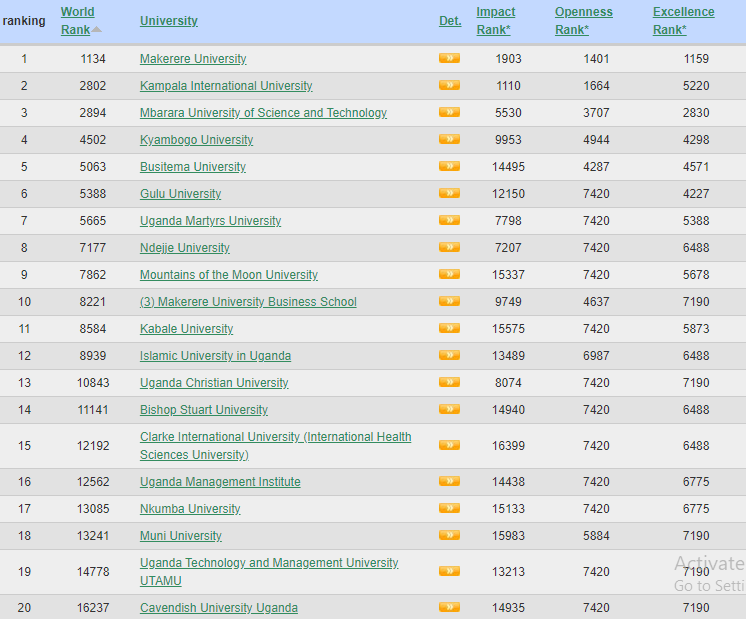Screen dimensions: 746x619
Task: Click details arrow for Uganda Management Institute
Action: [x=449, y=481]
